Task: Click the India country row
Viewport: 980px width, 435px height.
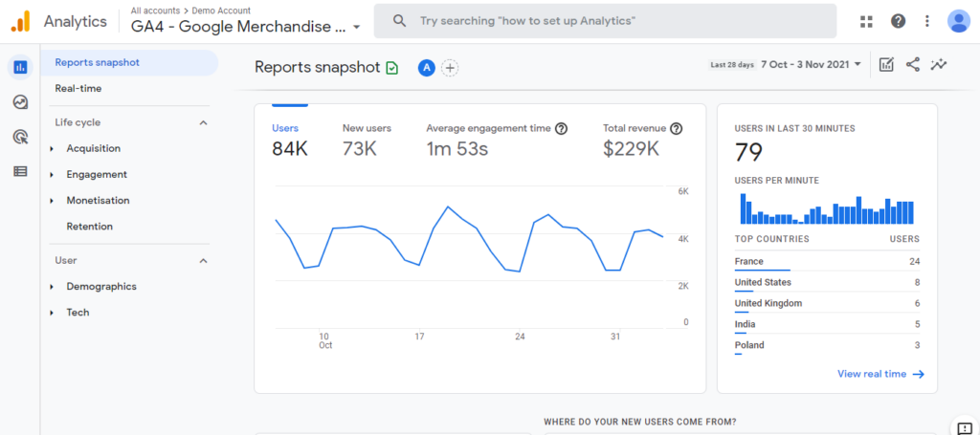Action: (827, 325)
